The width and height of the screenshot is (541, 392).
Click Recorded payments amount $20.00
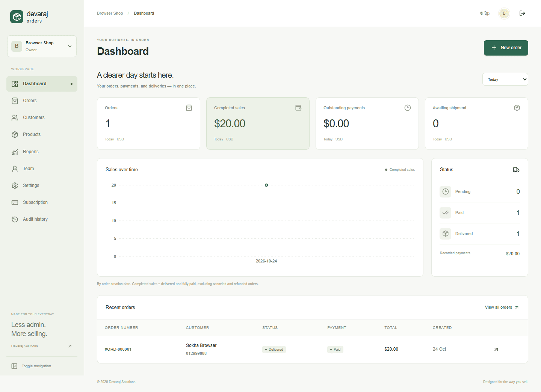pyautogui.click(x=513, y=254)
